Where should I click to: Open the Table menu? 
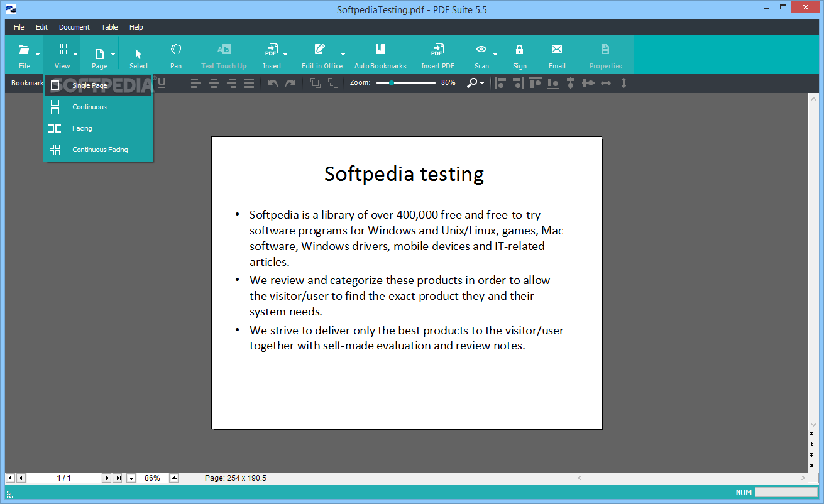(109, 27)
